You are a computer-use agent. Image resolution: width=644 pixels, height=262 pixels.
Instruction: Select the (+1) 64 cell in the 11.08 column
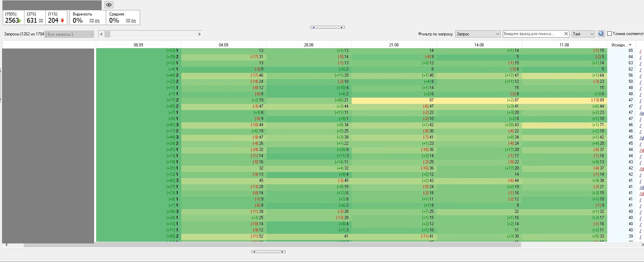click(x=564, y=75)
